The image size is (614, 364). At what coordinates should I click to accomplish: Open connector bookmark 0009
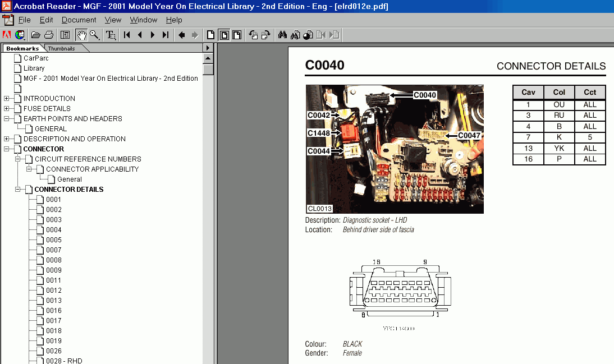(x=54, y=270)
